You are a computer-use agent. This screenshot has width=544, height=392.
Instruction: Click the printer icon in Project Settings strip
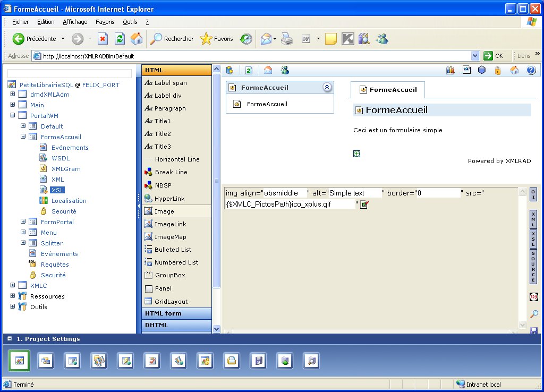coord(232,361)
